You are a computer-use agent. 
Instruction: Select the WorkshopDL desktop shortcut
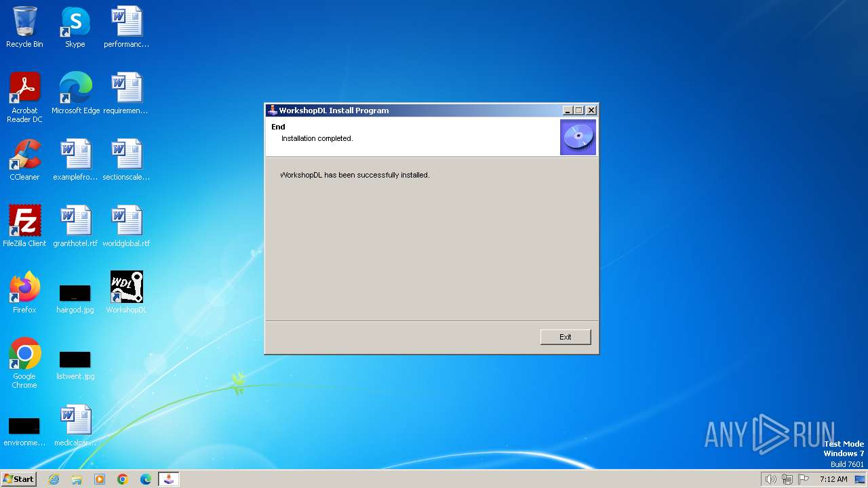pyautogui.click(x=126, y=293)
